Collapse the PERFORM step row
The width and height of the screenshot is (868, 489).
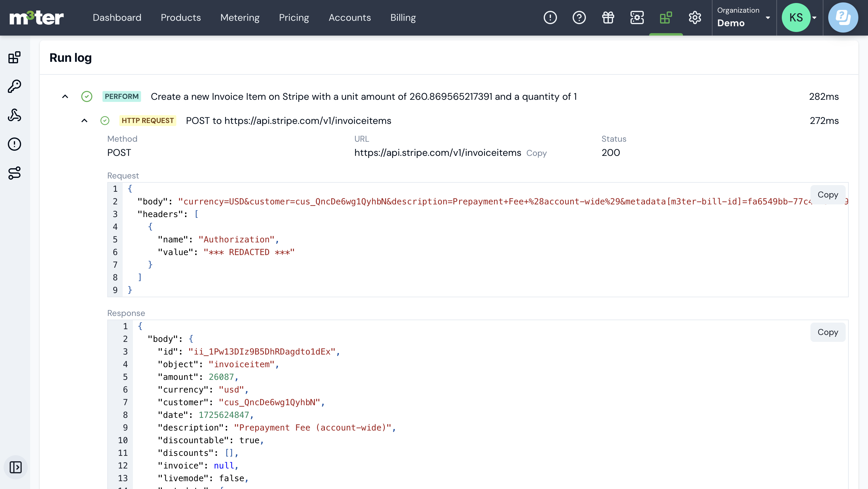tap(65, 97)
